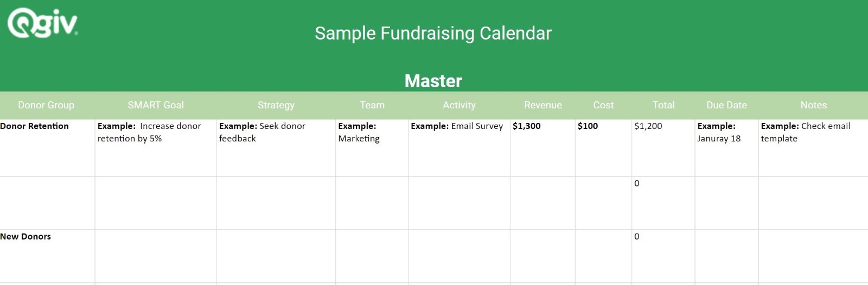The width and height of the screenshot is (868, 285).
Task: Click the Donor Group column header
Action: click(x=46, y=105)
